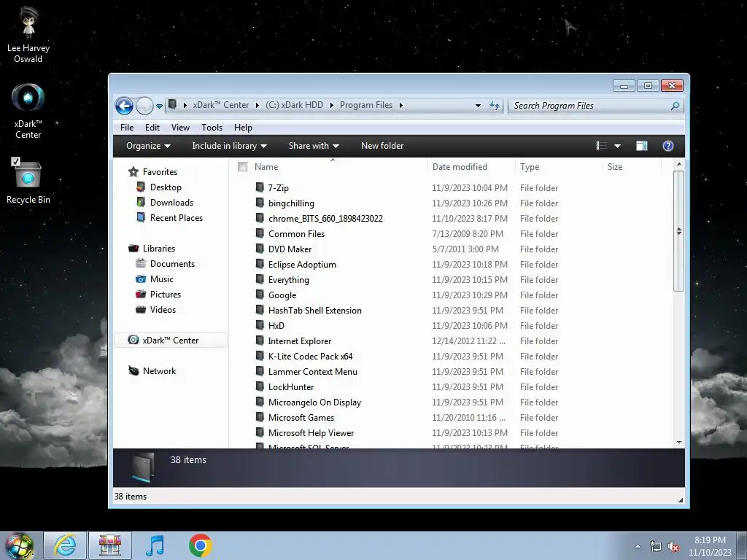Select the HxD folder icon
Viewport: 747px width, 560px height.
260,324
